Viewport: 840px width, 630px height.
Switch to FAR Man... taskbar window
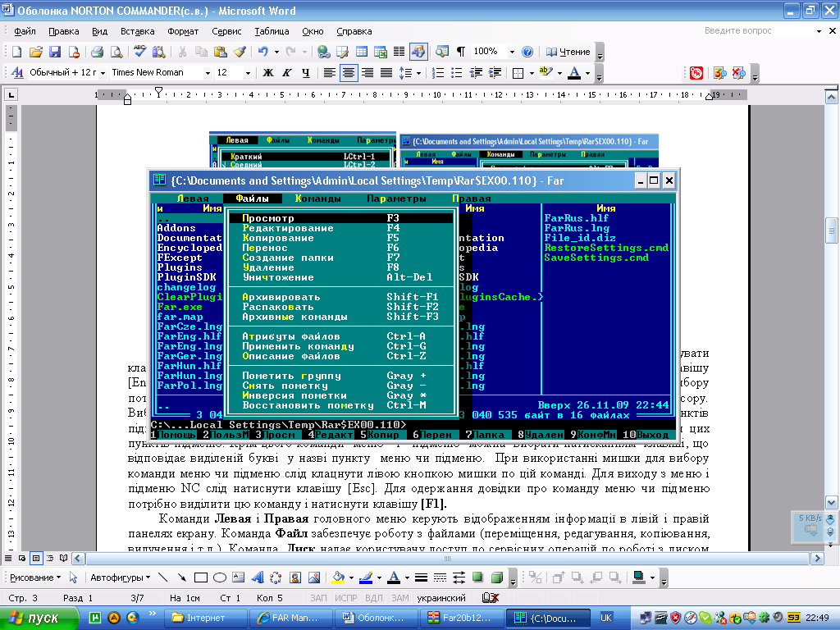(x=293, y=618)
